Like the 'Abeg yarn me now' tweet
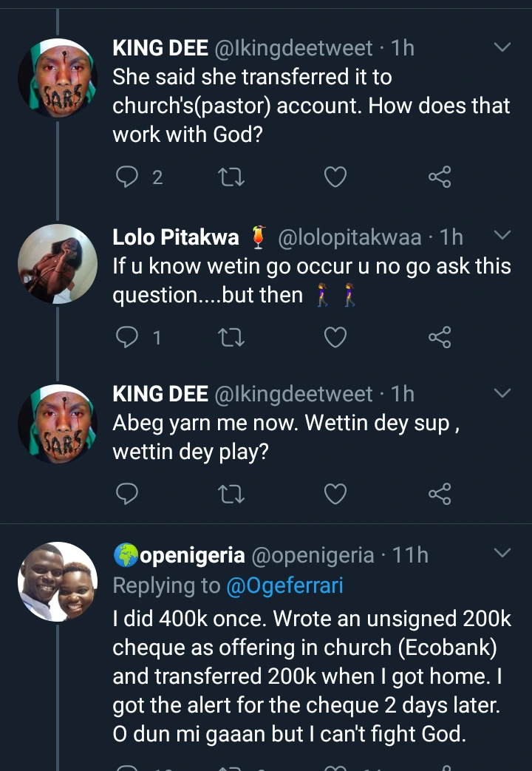 pos(335,494)
